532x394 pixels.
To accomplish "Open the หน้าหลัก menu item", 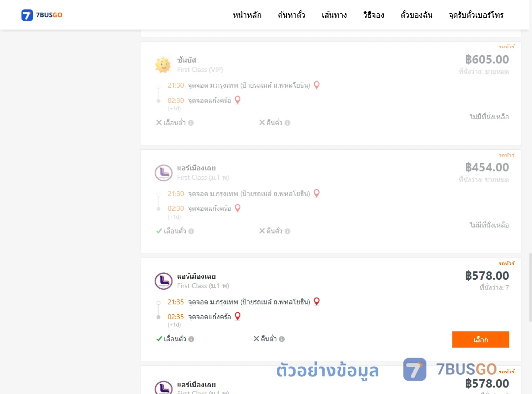I will pyautogui.click(x=247, y=15).
